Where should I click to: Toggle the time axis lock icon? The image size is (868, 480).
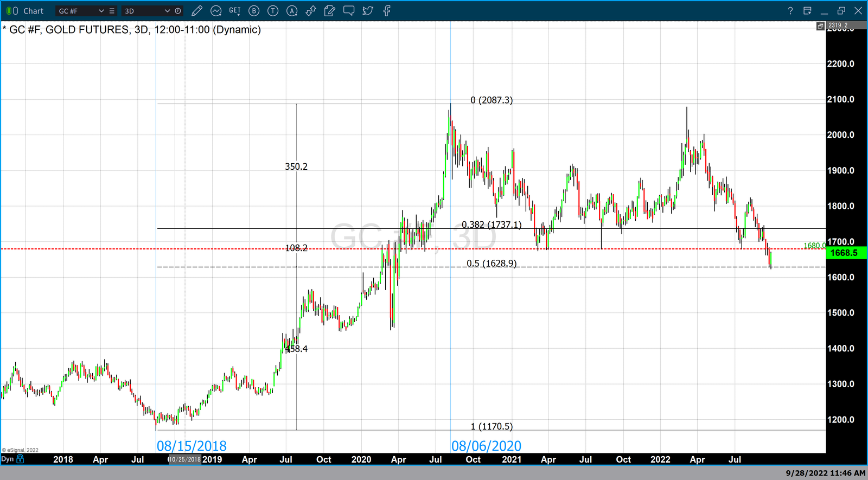21,459
